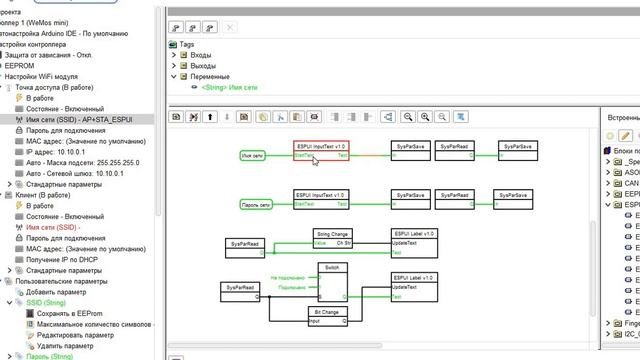Click the grayed X delete-tag icon

coord(230,27)
